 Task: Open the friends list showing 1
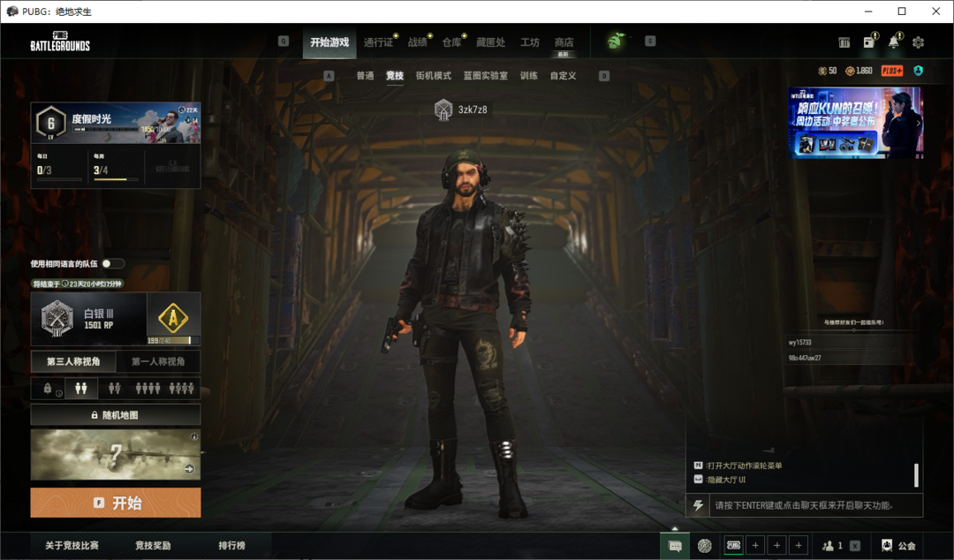(x=832, y=546)
